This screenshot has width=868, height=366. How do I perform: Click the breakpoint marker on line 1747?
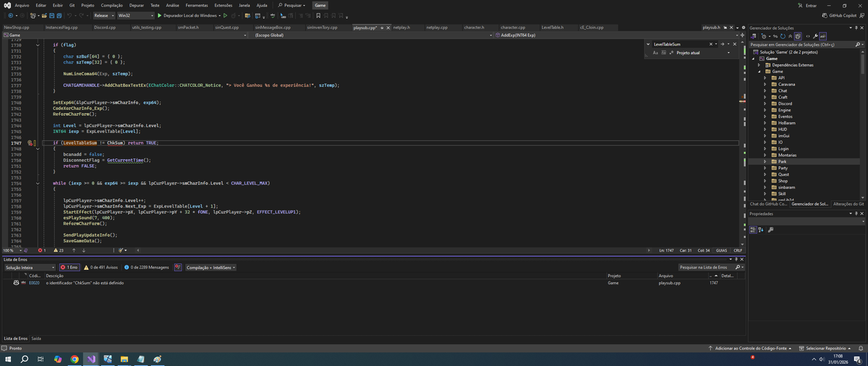point(30,143)
